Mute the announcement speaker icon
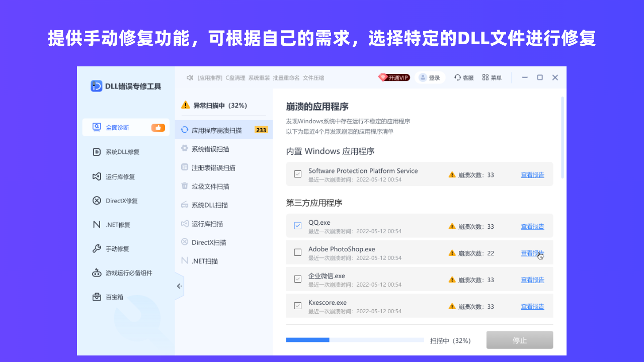The image size is (644, 362). [x=190, y=77]
